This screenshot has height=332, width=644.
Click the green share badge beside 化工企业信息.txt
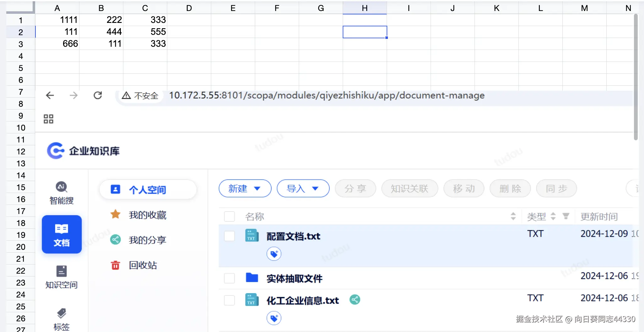[x=355, y=300]
